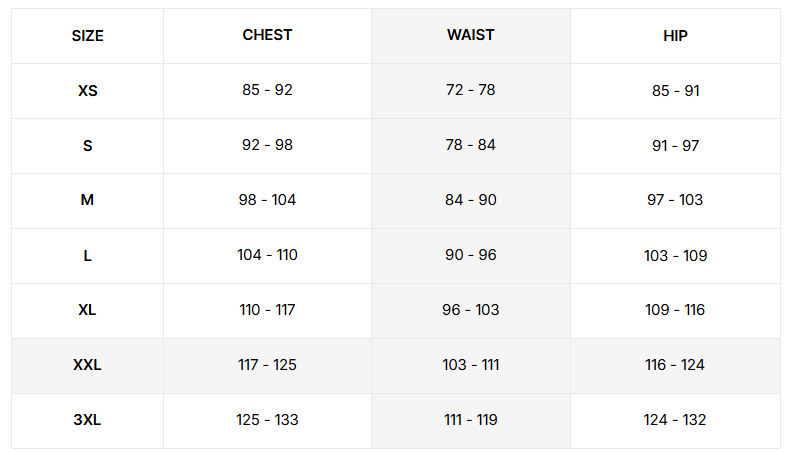The height and width of the screenshot is (452, 789).
Task: Click hip value 97 - 103
Action: 675,200
